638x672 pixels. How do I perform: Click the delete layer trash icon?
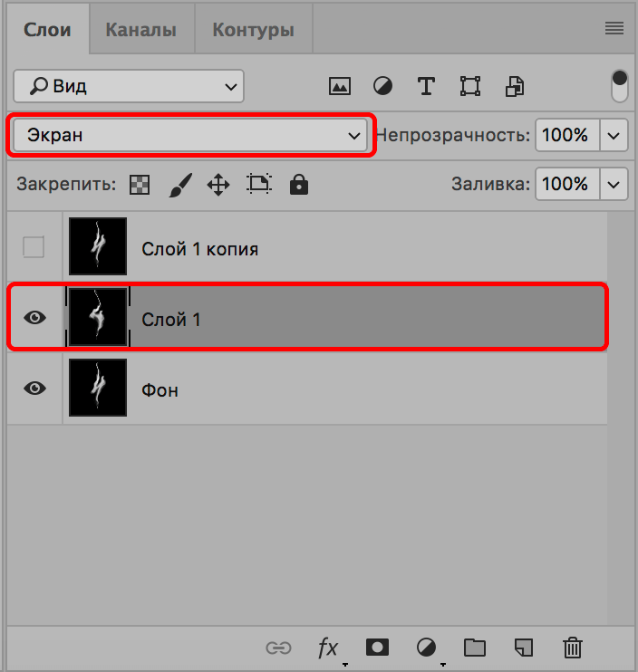(572, 647)
